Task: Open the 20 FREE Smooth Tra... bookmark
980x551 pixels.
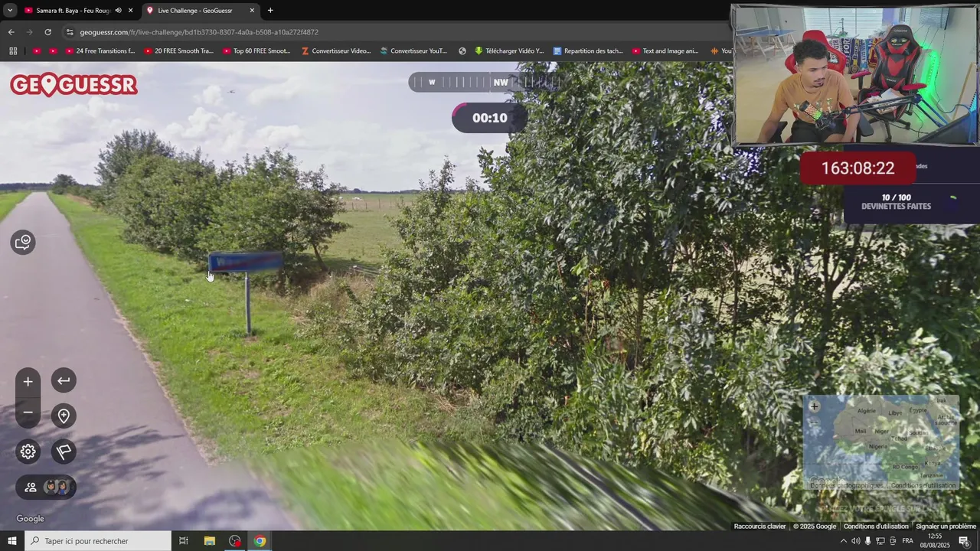Action: [x=179, y=51]
